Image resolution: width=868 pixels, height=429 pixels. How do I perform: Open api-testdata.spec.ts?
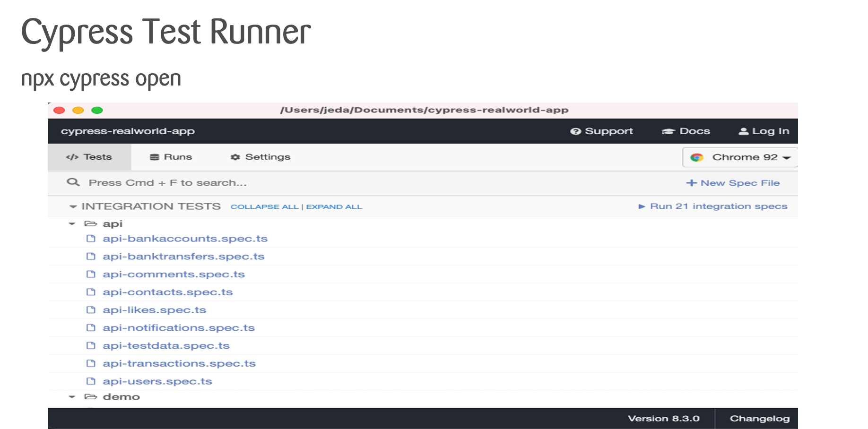[x=166, y=346]
